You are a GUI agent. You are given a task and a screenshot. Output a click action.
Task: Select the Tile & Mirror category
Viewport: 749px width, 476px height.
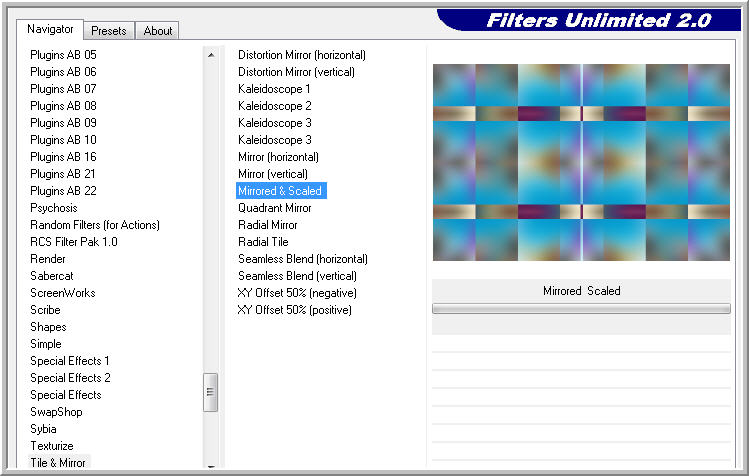(x=57, y=463)
